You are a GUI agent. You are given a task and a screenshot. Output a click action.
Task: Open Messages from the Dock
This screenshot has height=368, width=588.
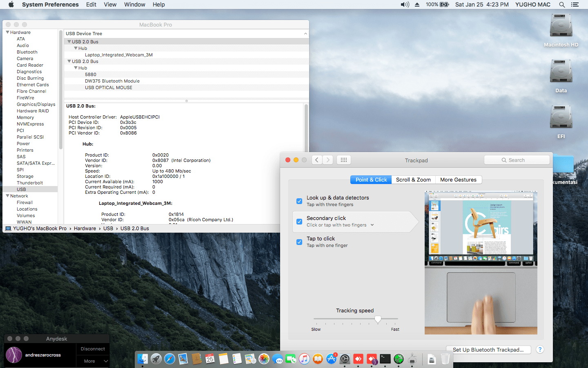277,359
